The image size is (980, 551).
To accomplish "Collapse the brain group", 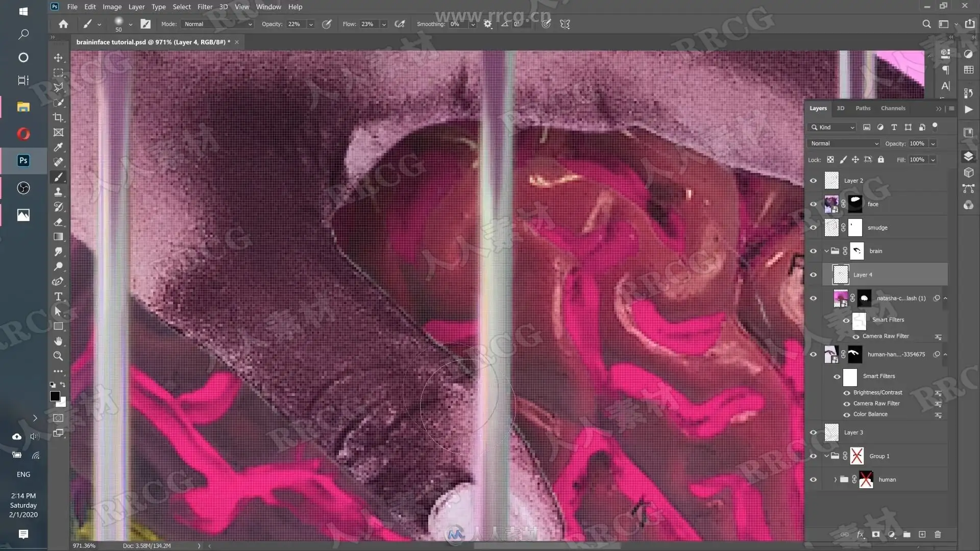I will pyautogui.click(x=826, y=251).
